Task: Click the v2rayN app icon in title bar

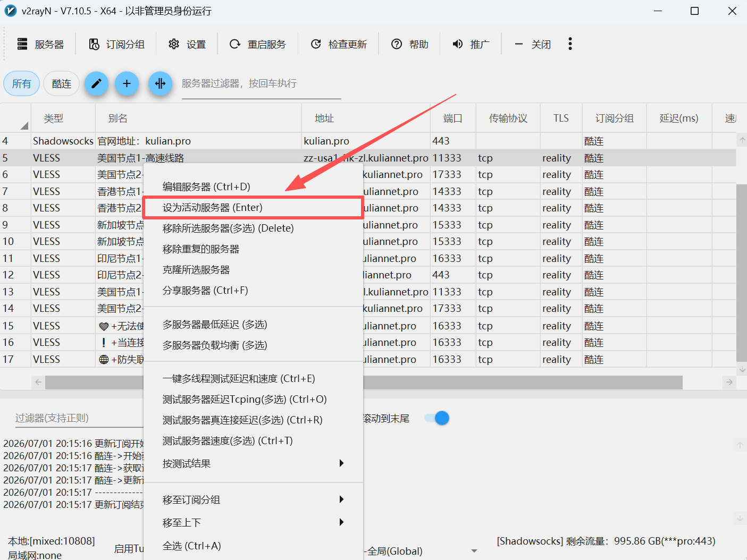Action: click(x=11, y=11)
